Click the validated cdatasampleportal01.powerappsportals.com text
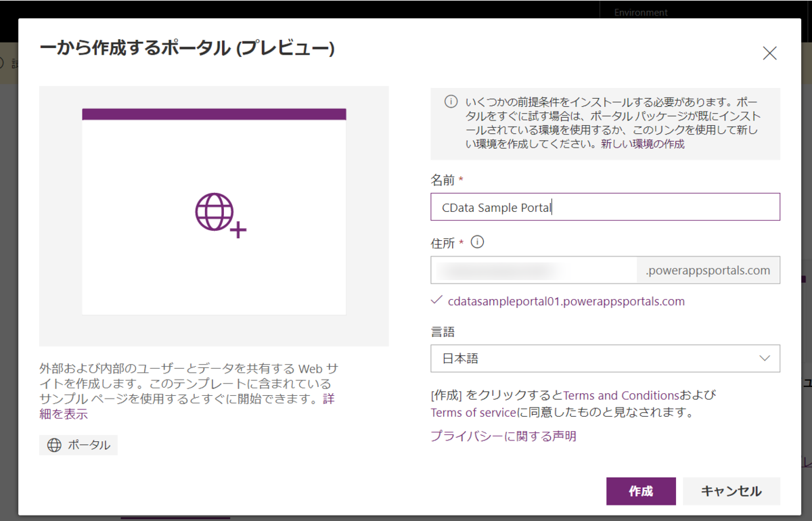The height and width of the screenshot is (521, 812). pos(566,302)
